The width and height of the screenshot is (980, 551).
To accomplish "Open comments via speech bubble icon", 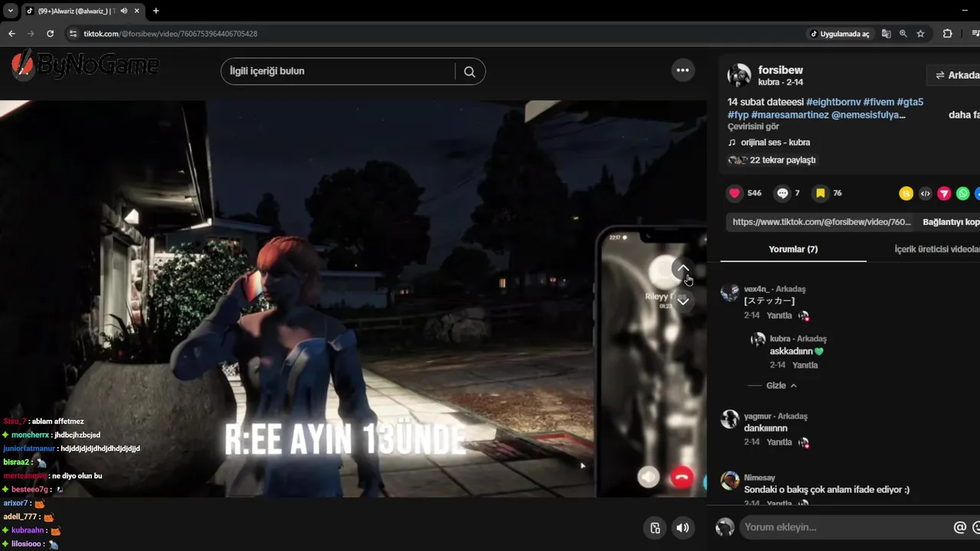I will [782, 193].
